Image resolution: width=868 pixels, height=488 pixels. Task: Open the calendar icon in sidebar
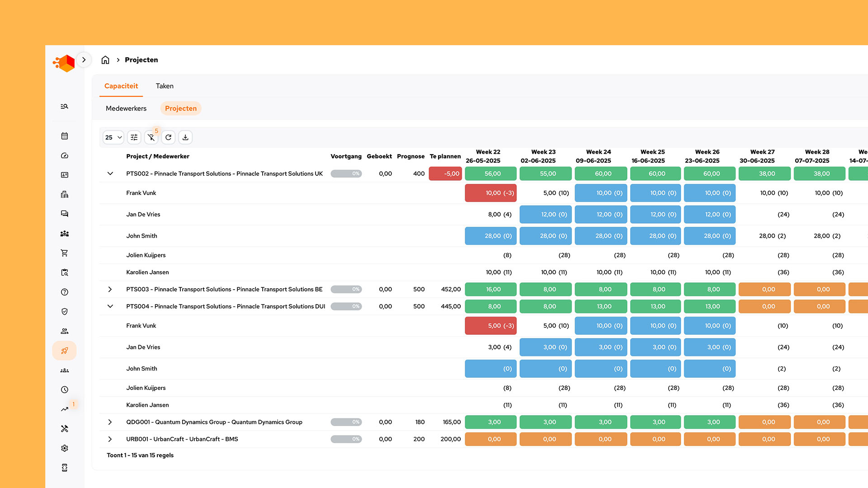click(x=65, y=136)
